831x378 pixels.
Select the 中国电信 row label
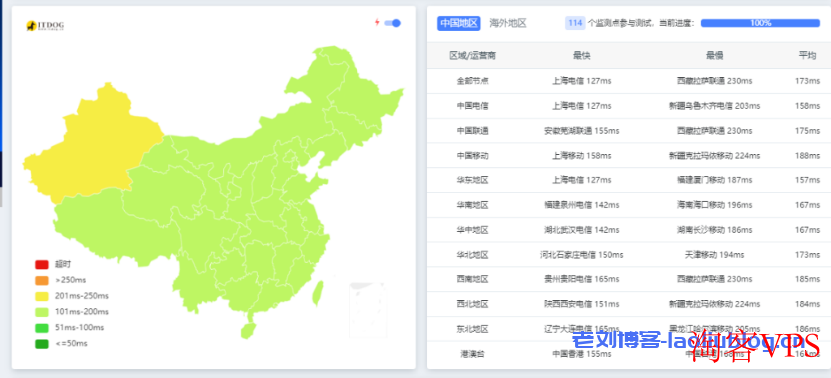[473, 106]
